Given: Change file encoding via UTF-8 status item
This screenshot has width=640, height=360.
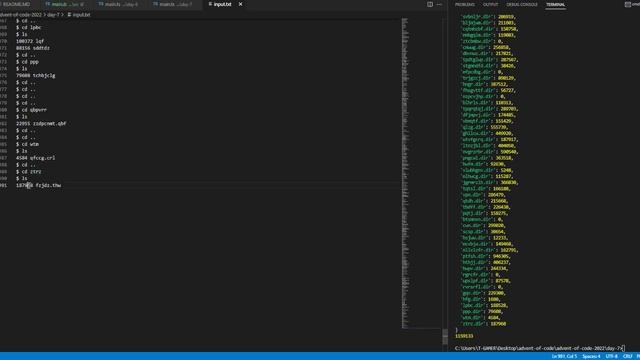Looking at the screenshot, I should [x=611, y=356].
